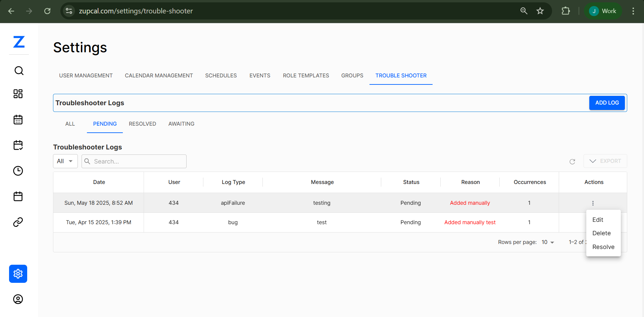Viewport: 644px width, 317px height.
Task: Open the rows per page dropdown
Action: (547, 242)
